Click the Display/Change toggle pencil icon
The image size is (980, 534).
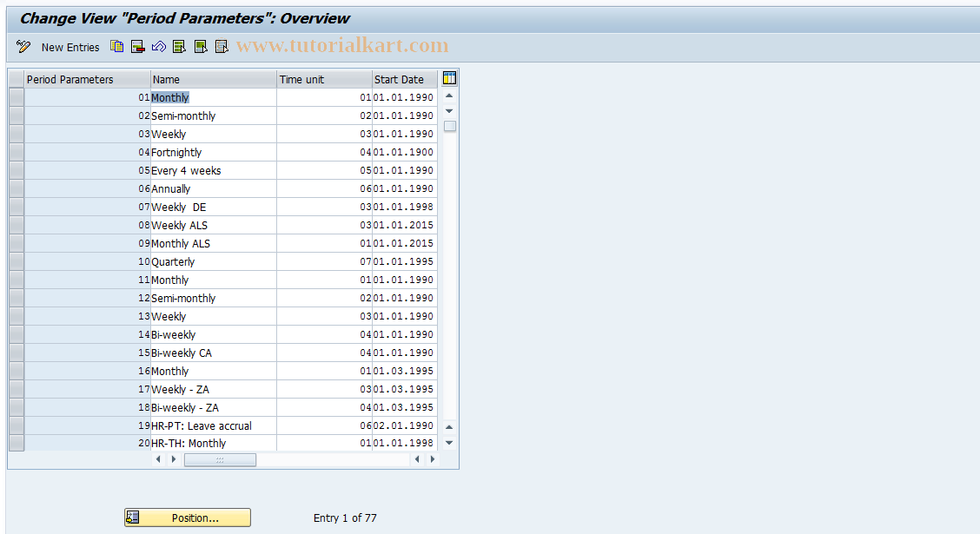[23, 46]
